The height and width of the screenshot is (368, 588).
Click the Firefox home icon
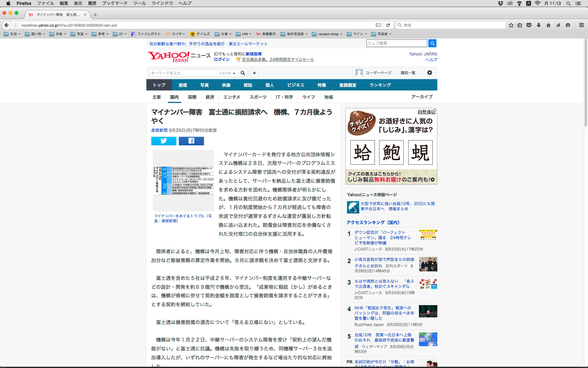pyautogui.click(x=548, y=25)
